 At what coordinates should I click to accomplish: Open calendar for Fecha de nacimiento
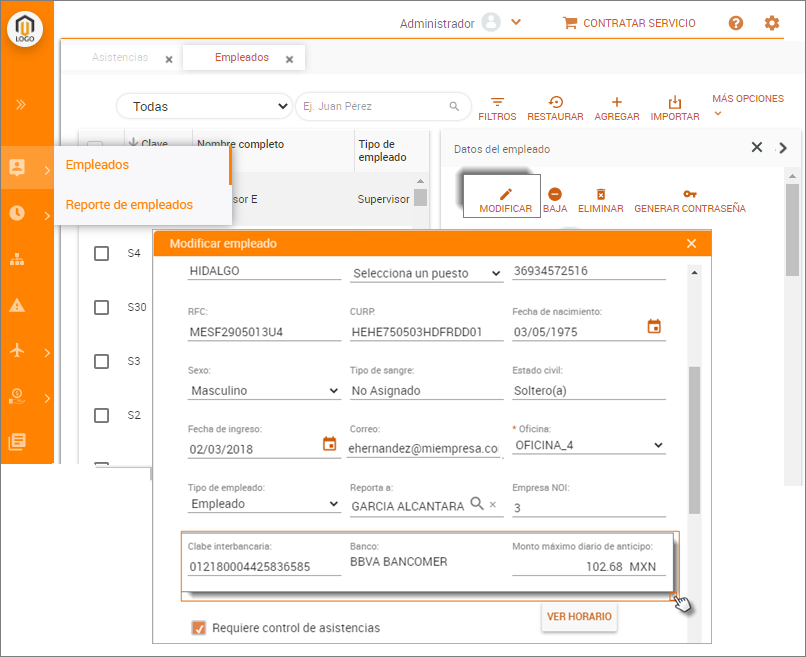[x=655, y=326]
